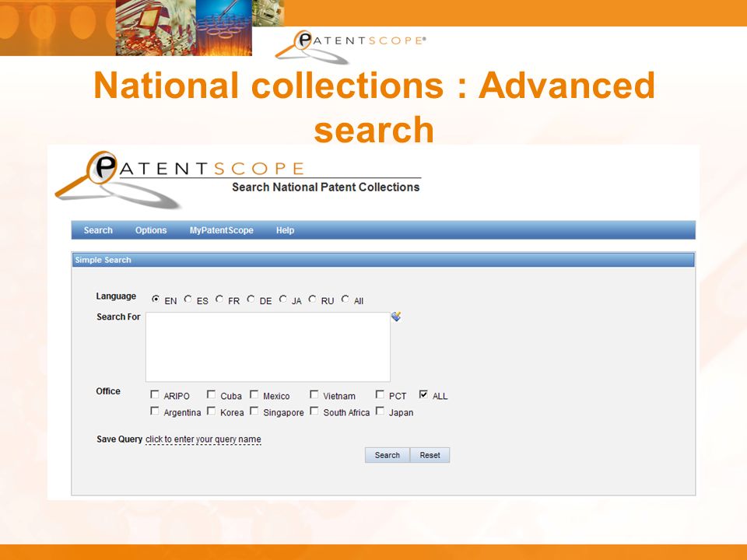Check the Singapore office checkbox
Viewport: 747px width, 560px height.
click(254, 411)
